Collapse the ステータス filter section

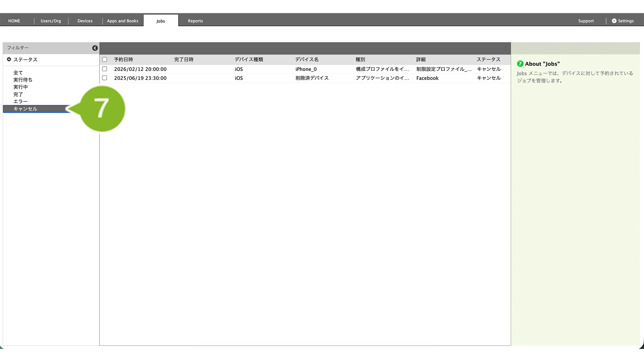[x=9, y=59]
